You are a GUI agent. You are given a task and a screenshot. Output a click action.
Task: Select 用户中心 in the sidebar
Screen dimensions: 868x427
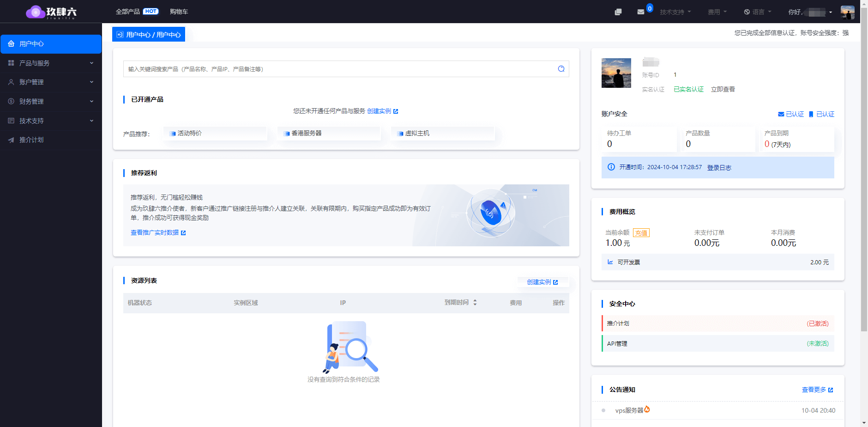(x=51, y=44)
